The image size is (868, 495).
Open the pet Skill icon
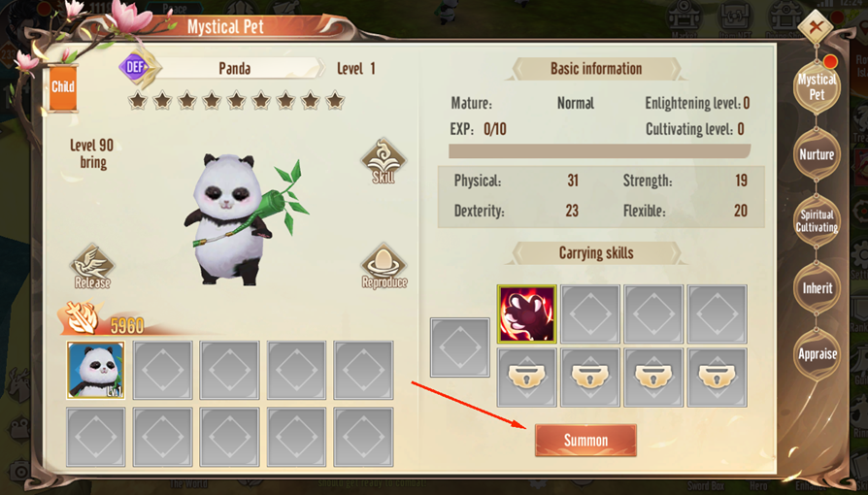pos(384,161)
